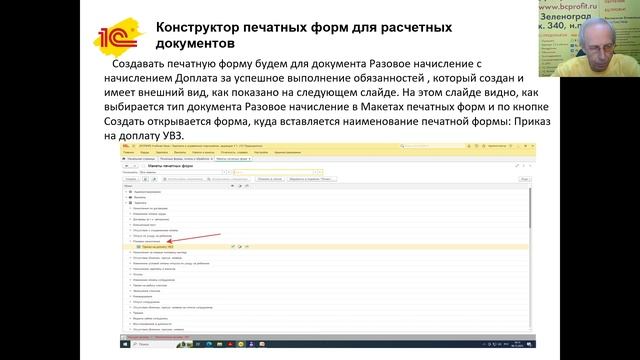This screenshot has width=640, height=360.
Task: Open File Explorer from the taskbar
Action: pyautogui.click(x=220, y=344)
